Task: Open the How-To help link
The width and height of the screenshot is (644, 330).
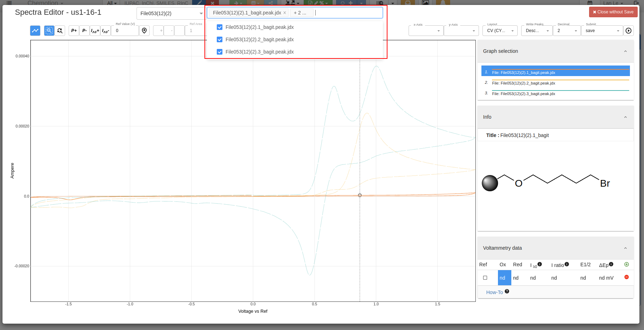Action: 494,292
